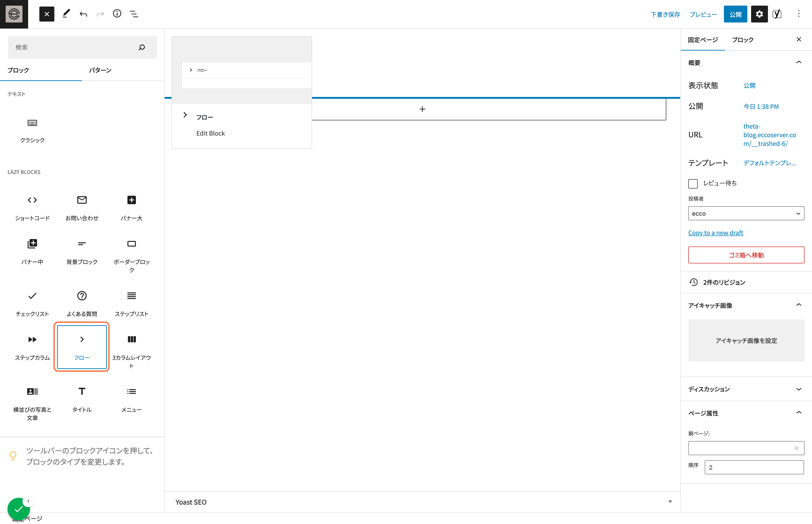Click the フロー preview thumbnail

click(242, 70)
